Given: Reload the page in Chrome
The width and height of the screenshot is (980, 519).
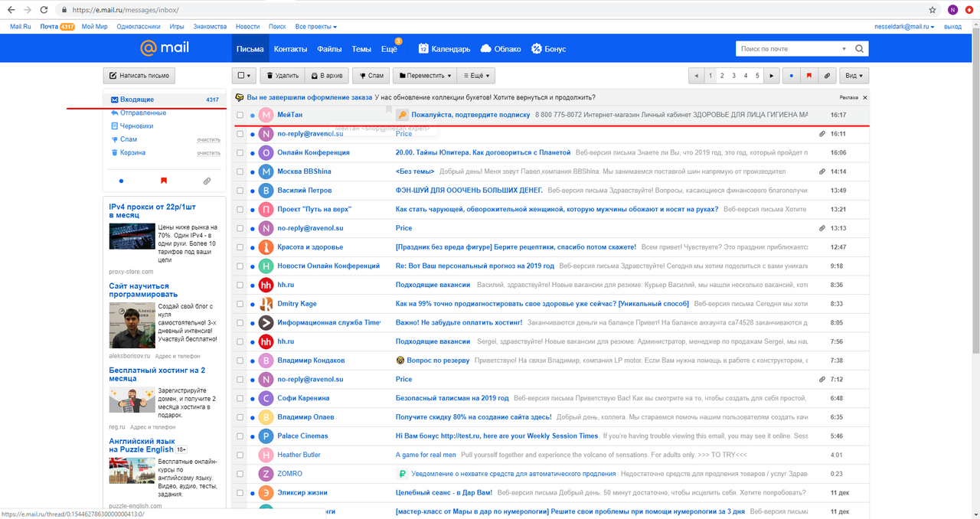Looking at the screenshot, I should click(43, 10).
